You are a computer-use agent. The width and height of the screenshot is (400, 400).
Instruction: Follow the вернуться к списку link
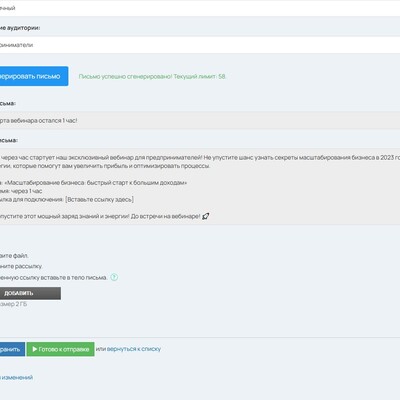click(x=134, y=349)
